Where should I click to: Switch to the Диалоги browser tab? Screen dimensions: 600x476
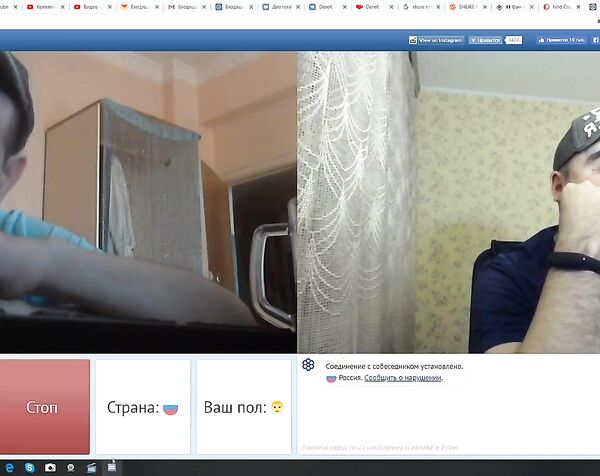click(283, 6)
